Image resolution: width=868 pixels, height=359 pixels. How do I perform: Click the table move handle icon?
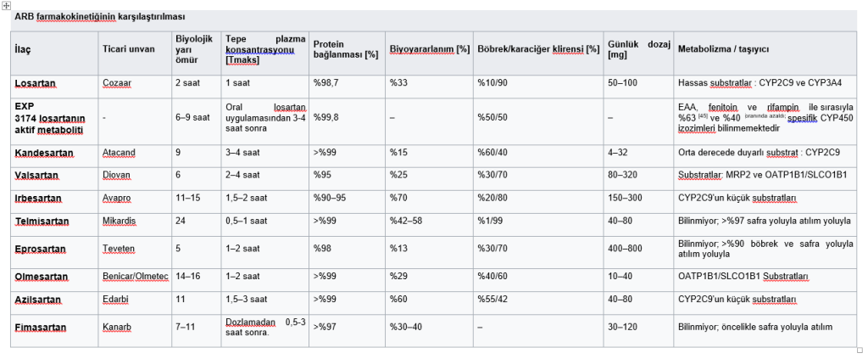click(x=6, y=6)
